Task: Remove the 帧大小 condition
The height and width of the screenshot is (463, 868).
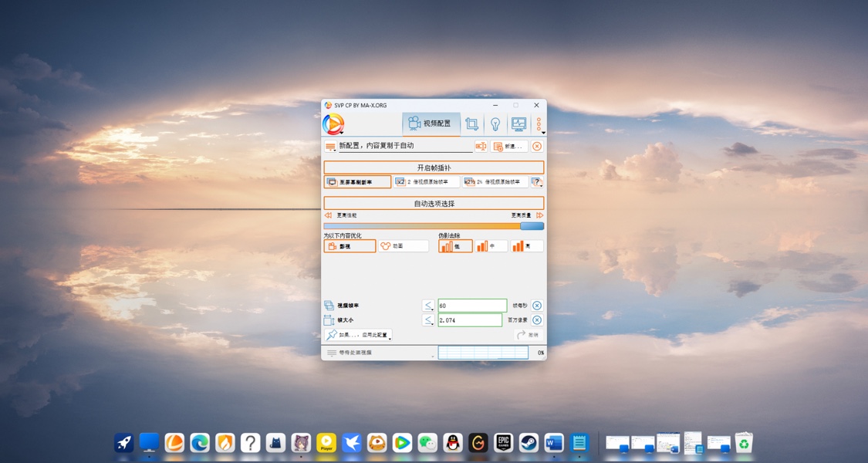Action: (x=537, y=320)
